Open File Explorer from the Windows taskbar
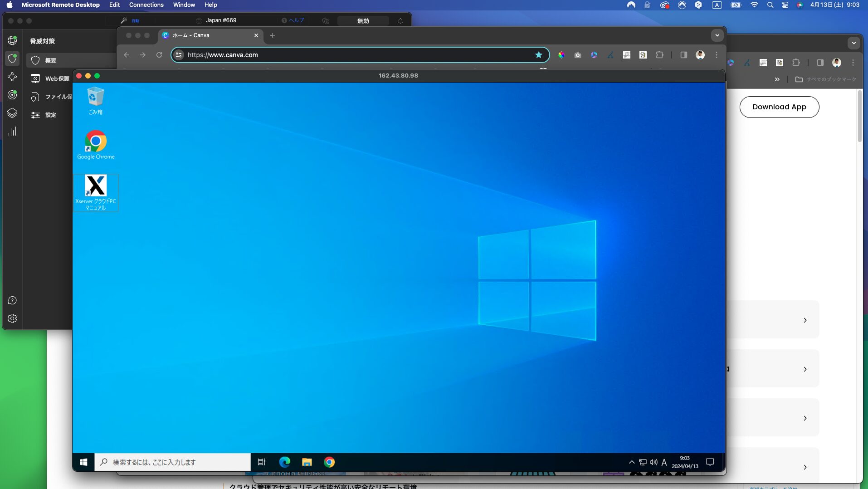Viewport: 868px width, 489px height. pyautogui.click(x=307, y=462)
